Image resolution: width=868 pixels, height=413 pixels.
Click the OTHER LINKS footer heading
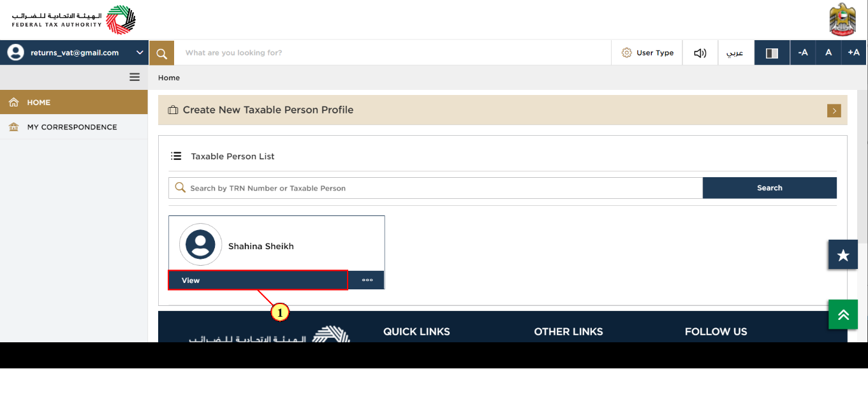[x=568, y=331]
